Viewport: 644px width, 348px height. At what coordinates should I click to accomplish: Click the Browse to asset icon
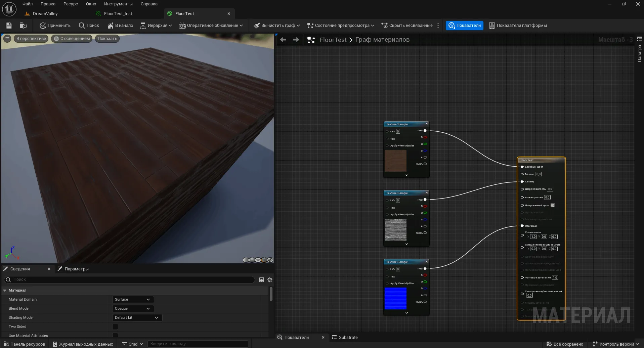pos(23,26)
